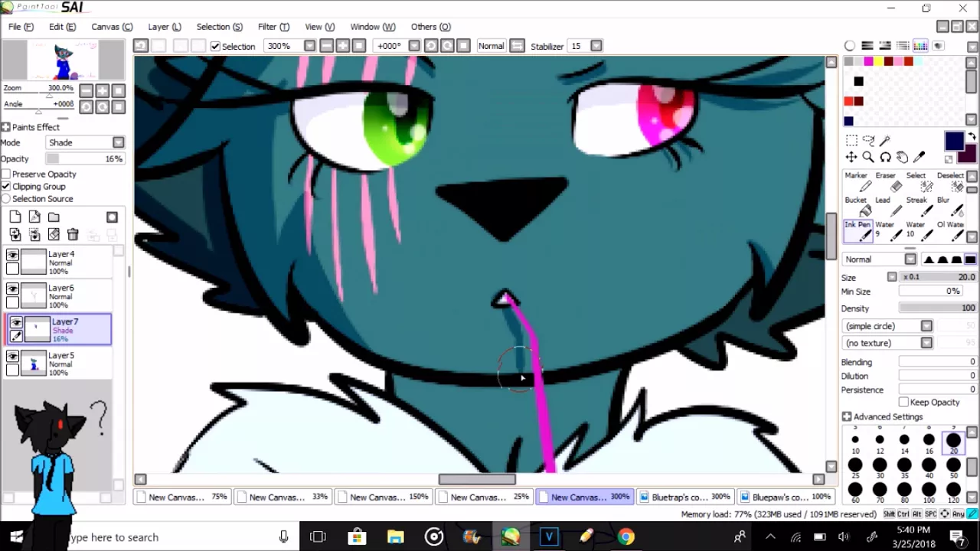Clear the current layer
This screenshot has height=551, width=980.
54,235
